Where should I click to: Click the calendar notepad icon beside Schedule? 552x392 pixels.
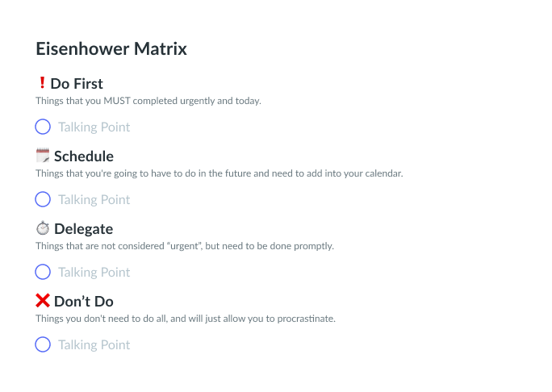tap(43, 156)
